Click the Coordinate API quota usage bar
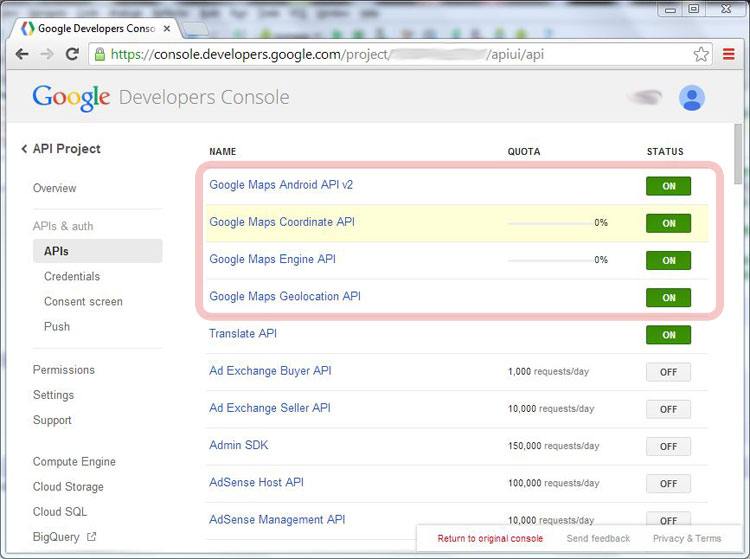 [551, 223]
